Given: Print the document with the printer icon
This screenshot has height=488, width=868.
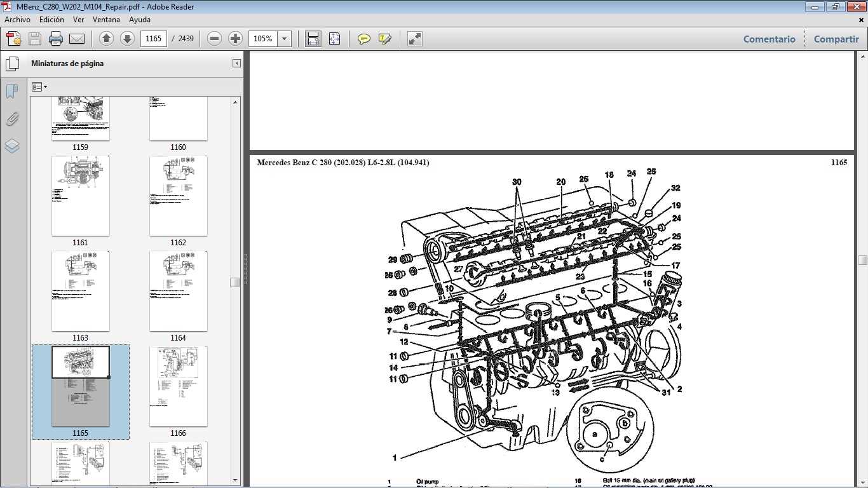Looking at the screenshot, I should (x=56, y=39).
